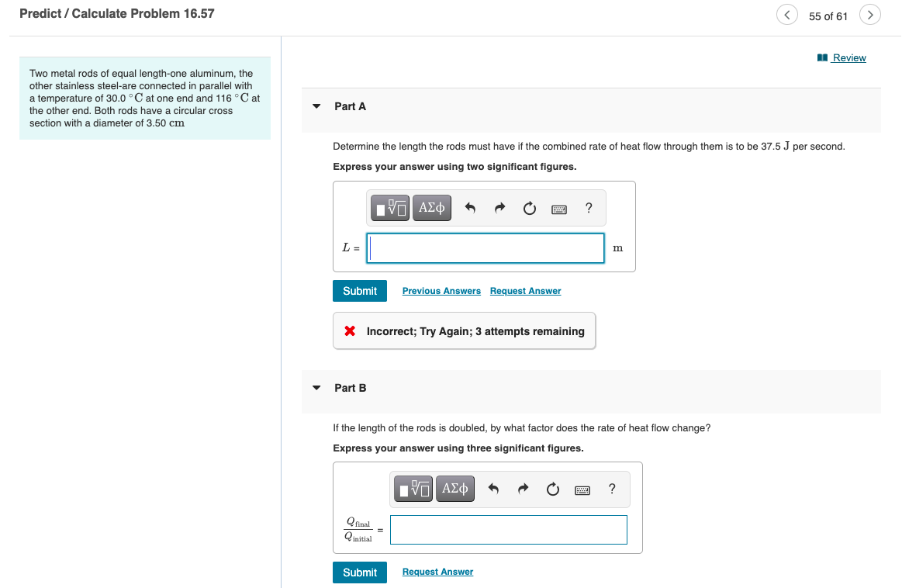Open Greek symbols palette in Part B editor
The height and width of the screenshot is (588, 902).
coord(454,488)
